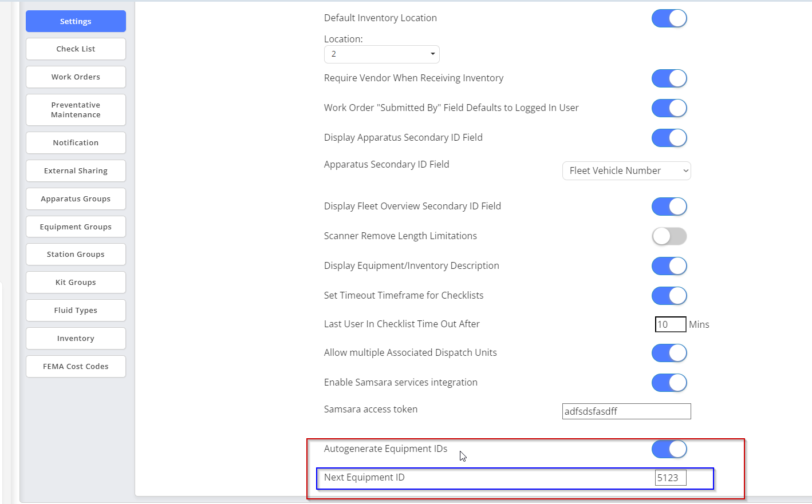Viewport: 812px width, 504px height.
Task: Go to Work Orders settings
Action: [x=76, y=77]
